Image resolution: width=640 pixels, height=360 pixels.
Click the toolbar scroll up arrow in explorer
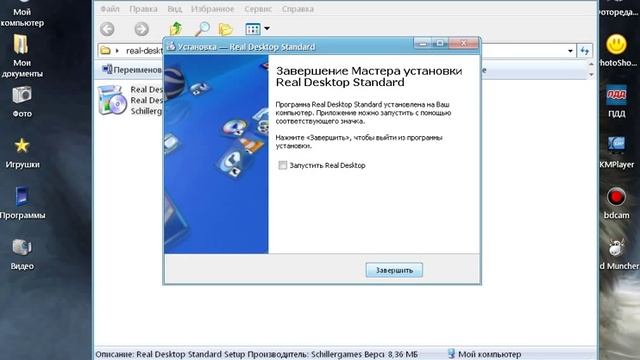click(x=591, y=64)
